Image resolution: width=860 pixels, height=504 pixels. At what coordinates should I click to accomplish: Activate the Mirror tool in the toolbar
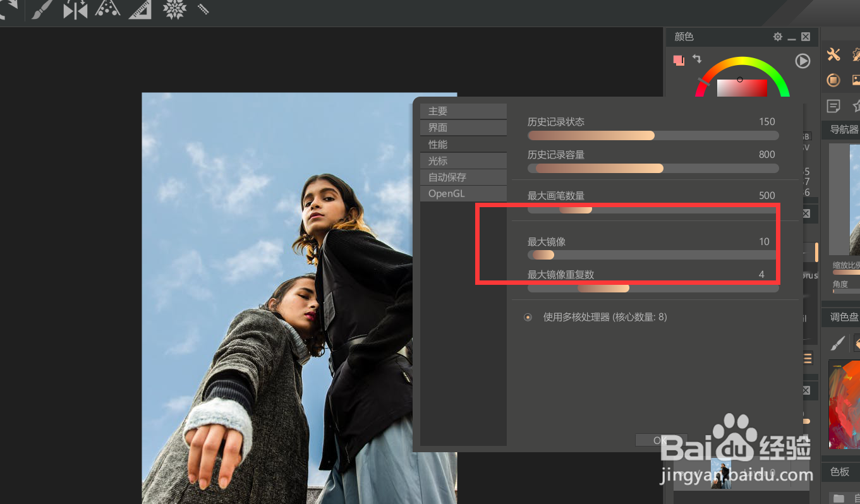(x=75, y=9)
